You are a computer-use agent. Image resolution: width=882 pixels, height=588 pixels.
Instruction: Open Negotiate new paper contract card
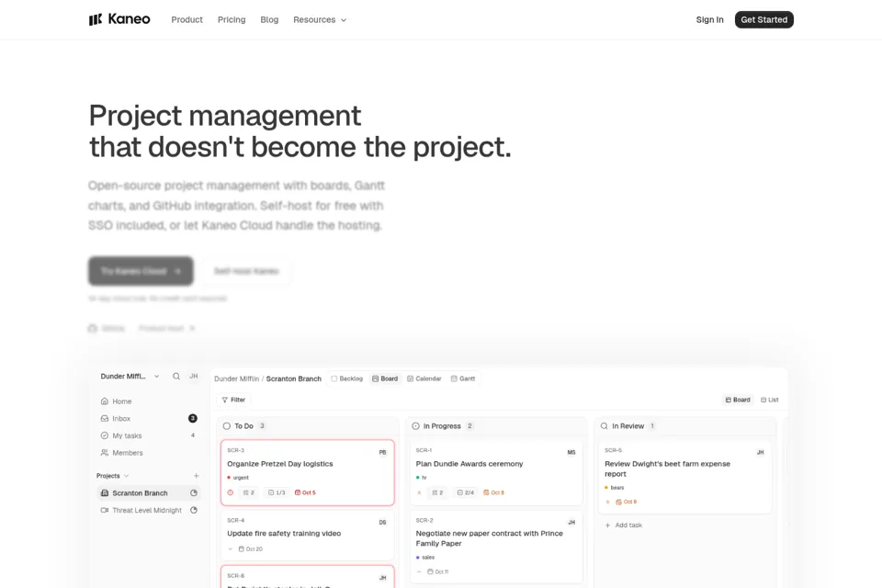[x=496, y=547]
